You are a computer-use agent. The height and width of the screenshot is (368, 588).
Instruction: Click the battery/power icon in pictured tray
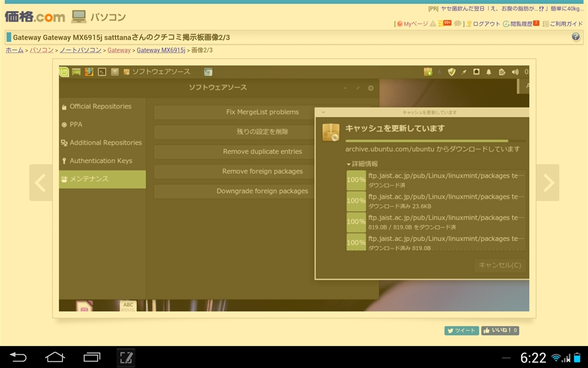(502, 72)
